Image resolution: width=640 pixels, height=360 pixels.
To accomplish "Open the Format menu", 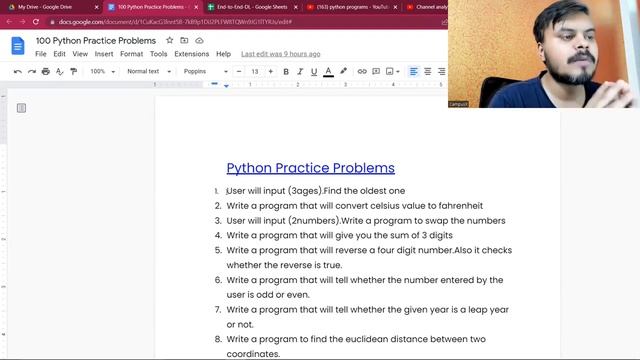I will coord(131,54).
